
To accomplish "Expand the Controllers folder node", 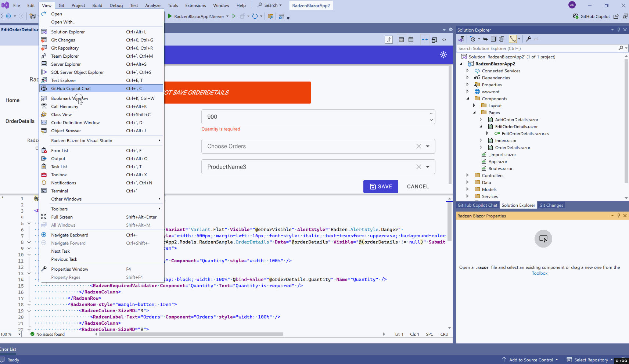I will [467, 175].
